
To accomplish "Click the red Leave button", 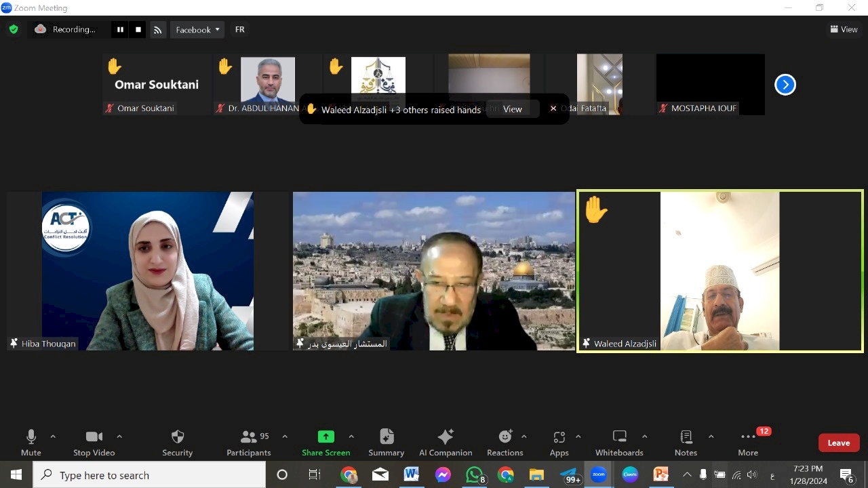I will click(x=839, y=443).
